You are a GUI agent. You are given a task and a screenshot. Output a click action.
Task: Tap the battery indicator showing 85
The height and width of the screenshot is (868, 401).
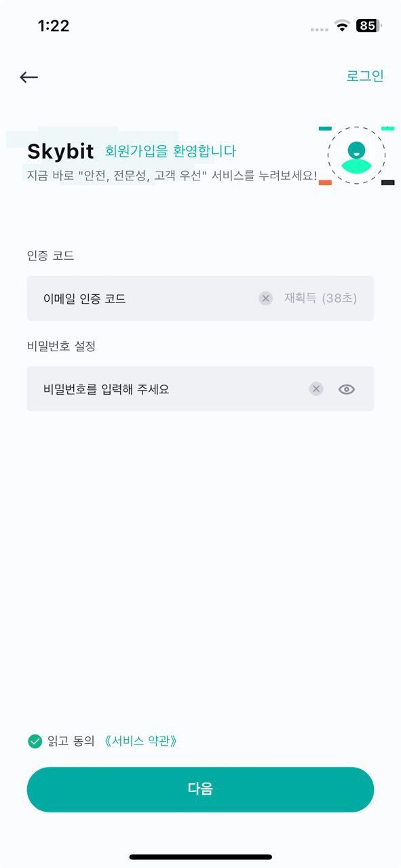pos(368,26)
